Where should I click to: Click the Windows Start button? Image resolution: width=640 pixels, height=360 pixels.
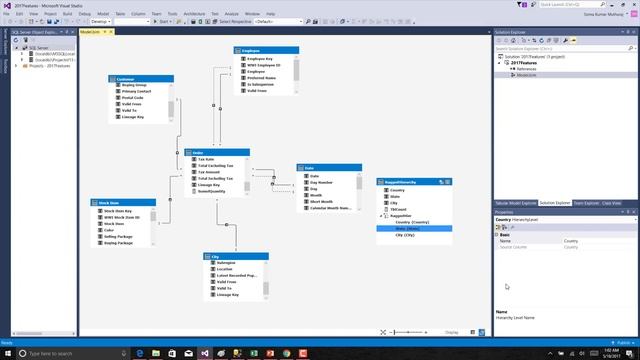[x=8, y=353]
